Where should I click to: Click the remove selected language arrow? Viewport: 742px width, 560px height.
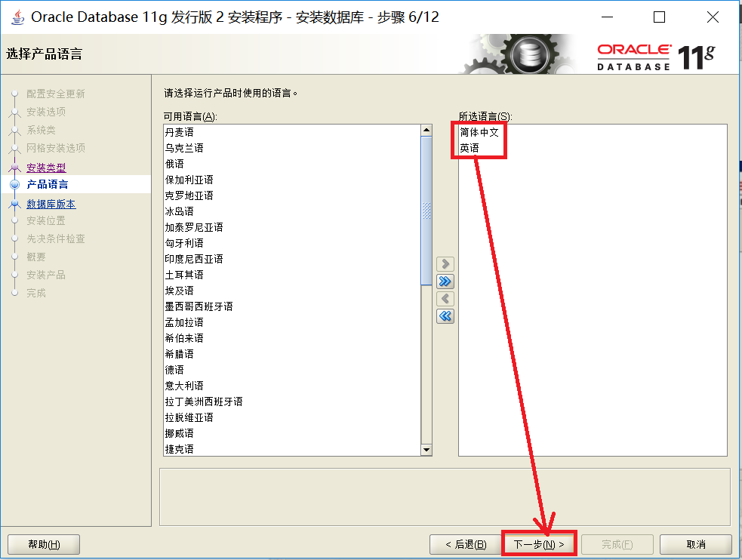445,299
